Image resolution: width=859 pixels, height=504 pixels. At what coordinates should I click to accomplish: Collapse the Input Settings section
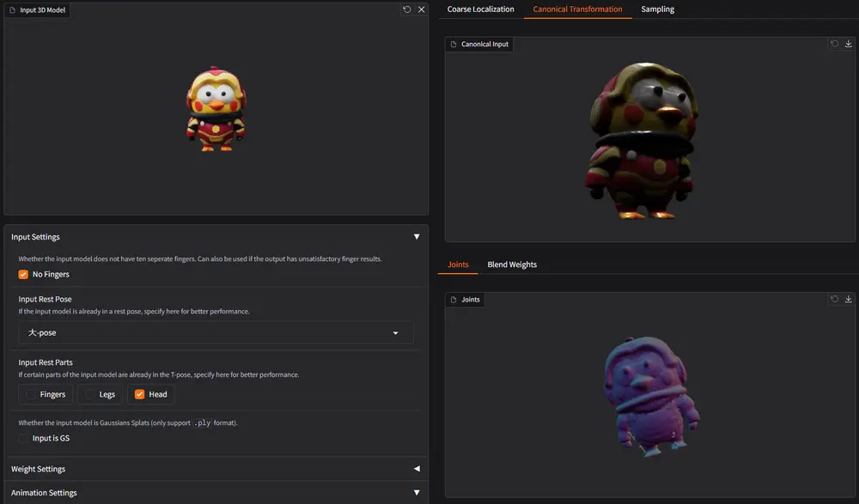[216, 237]
